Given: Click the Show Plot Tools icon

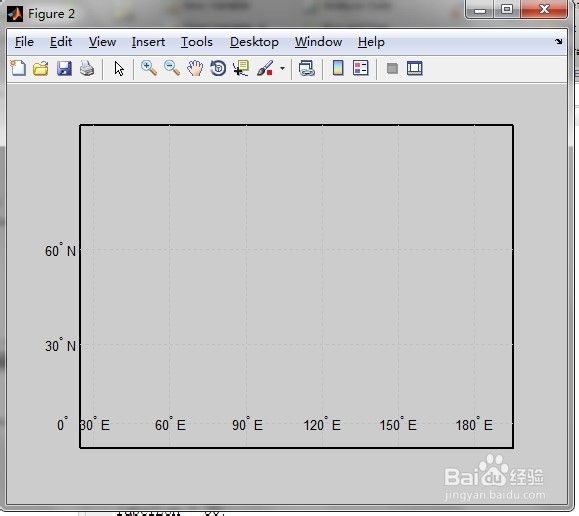Looking at the screenshot, I should (x=414, y=68).
